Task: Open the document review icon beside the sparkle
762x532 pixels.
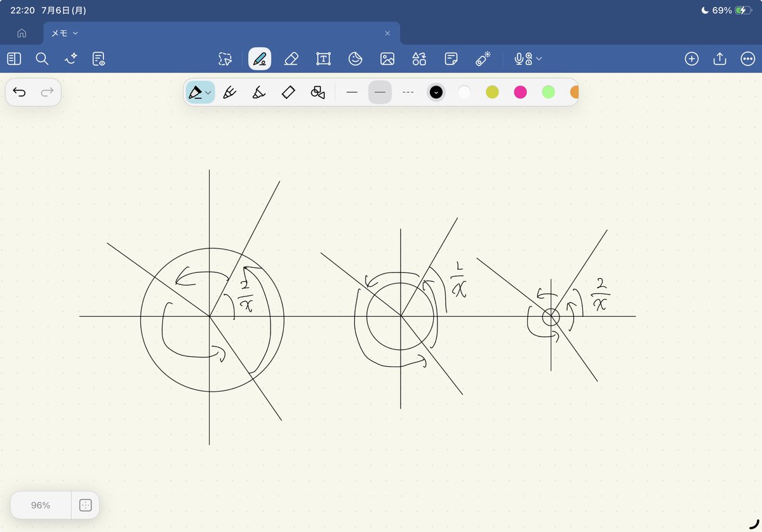Action: 98,59
